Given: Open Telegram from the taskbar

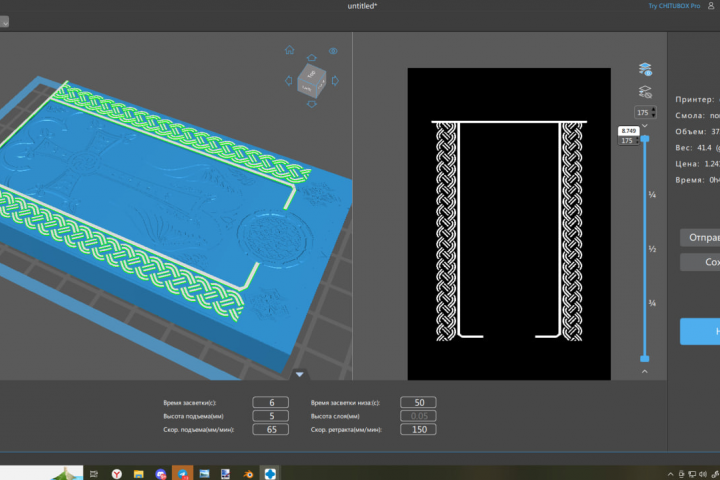Looking at the screenshot, I should pyautogui.click(x=182, y=474).
